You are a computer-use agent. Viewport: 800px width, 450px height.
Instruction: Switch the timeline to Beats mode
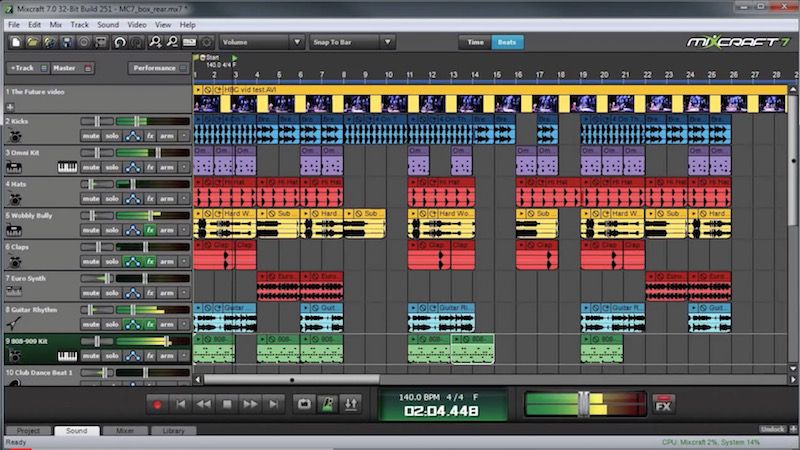click(x=507, y=42)
